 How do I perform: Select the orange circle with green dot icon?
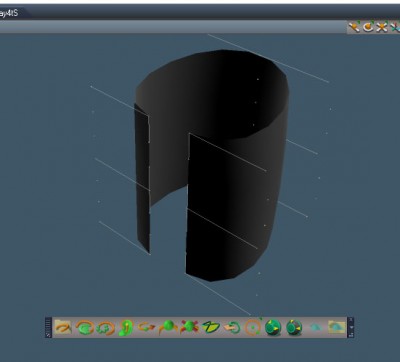(x=253, y=327)
